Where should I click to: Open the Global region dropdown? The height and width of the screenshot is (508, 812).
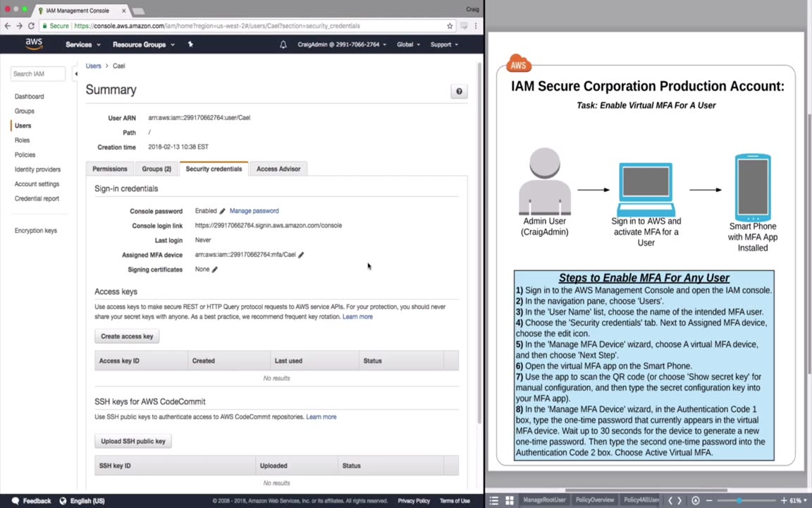(408, 44)
